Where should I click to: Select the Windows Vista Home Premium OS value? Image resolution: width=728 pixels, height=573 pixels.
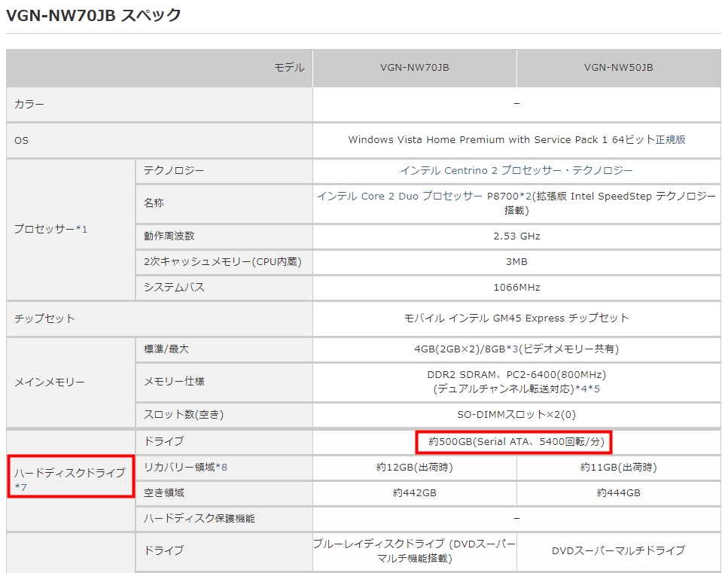(x=516, y=140)
